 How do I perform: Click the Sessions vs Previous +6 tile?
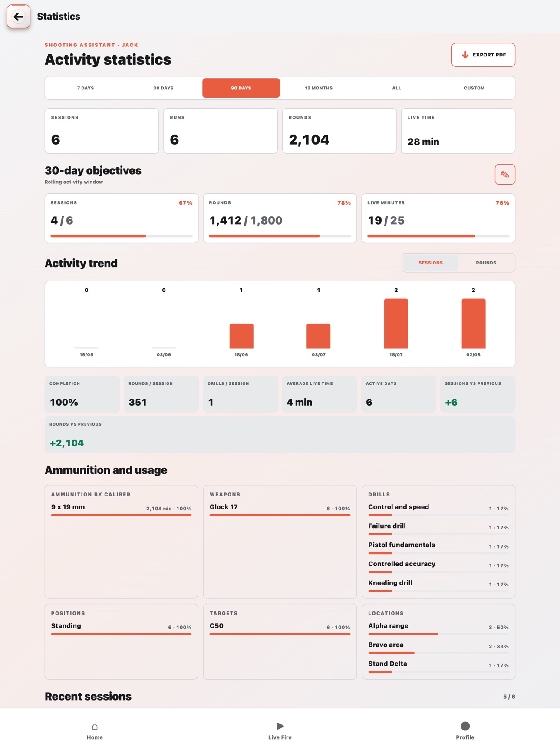point(478,394)
